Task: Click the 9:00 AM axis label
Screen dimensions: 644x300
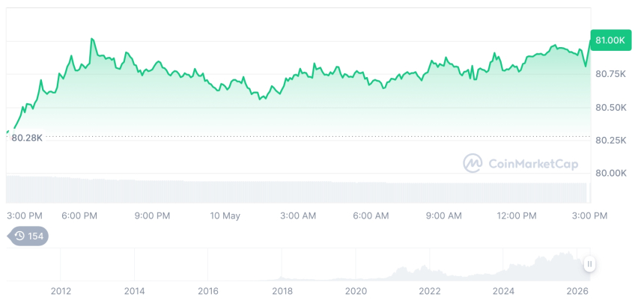Action: tap(443, 215)
